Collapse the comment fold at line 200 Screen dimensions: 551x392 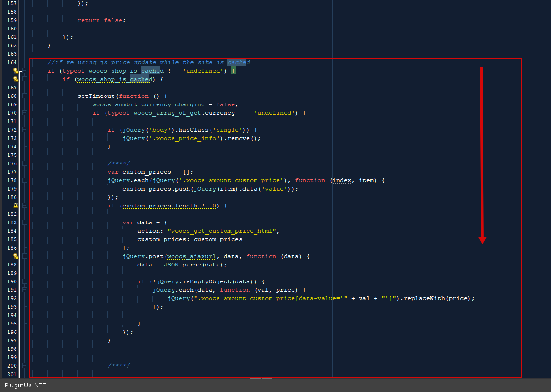coord(24,366)
